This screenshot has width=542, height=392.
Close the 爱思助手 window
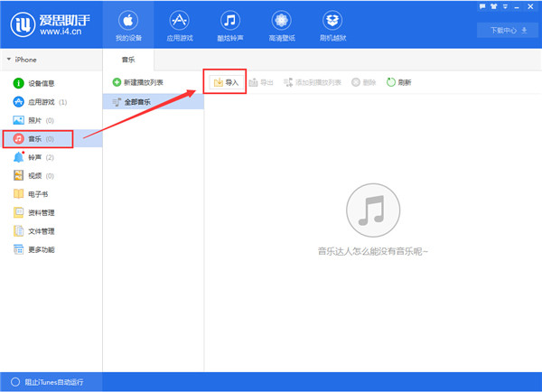coord(530,6)
